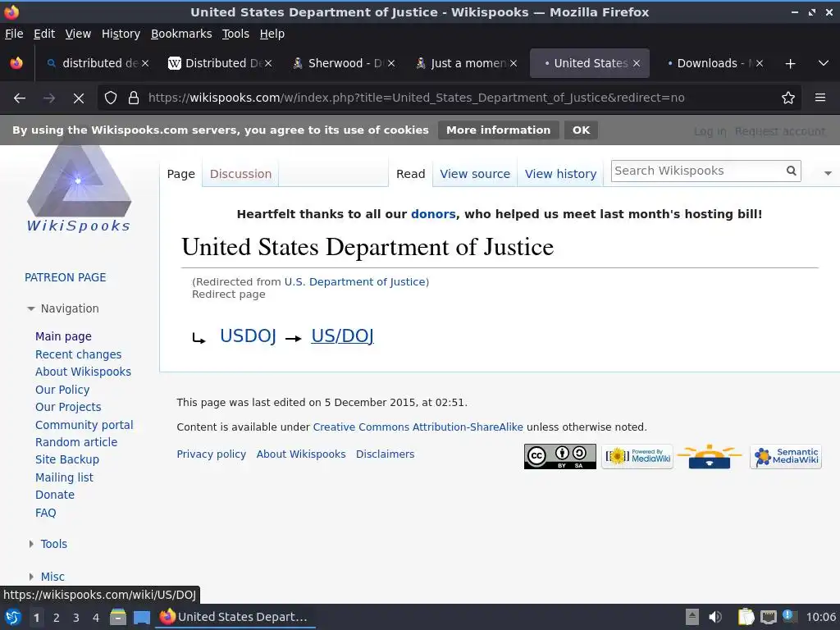Screen dimensions: 840x630
Task: Close the Sherwood tab
Action: (391, 63)
